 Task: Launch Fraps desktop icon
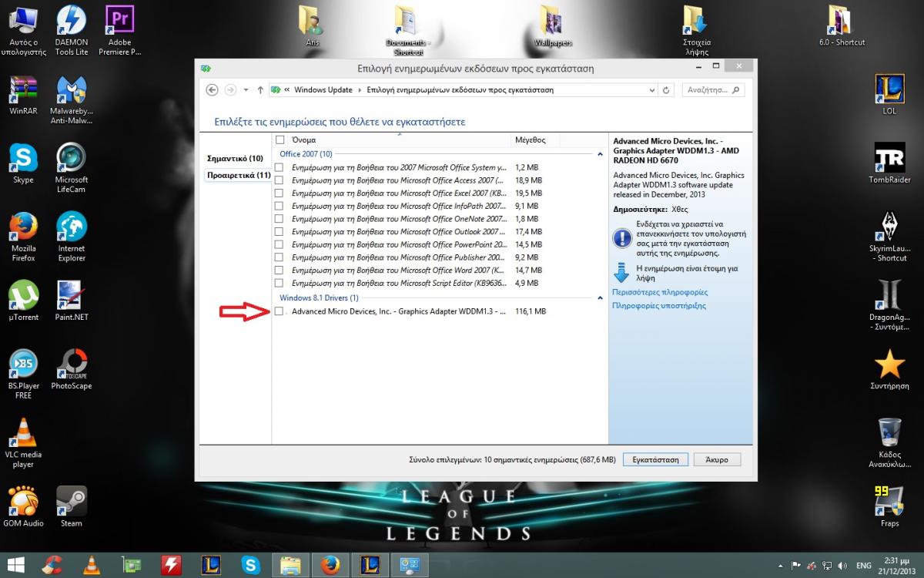tap(889, 506)
